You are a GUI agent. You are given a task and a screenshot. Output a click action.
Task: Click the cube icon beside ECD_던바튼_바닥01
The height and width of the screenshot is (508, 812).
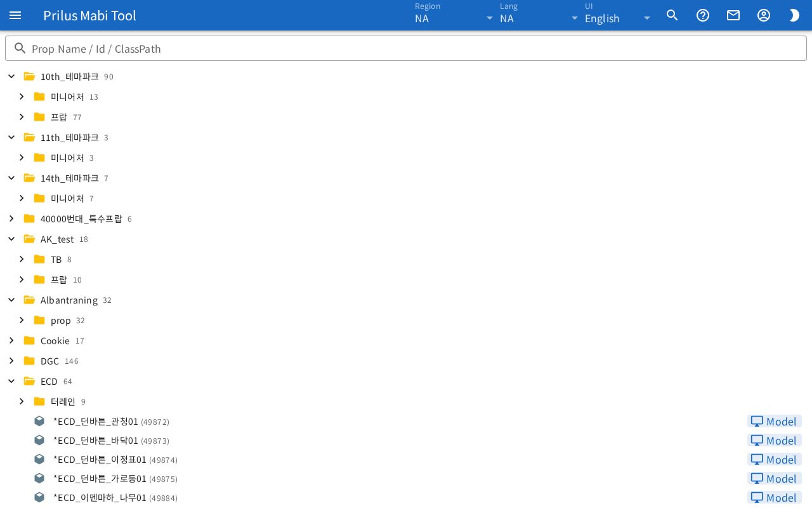[39, 440]
